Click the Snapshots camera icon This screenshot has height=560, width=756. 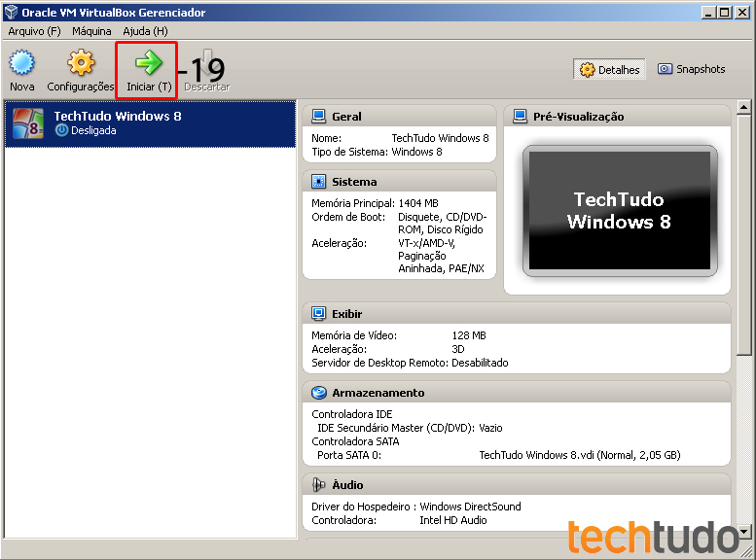665,69
